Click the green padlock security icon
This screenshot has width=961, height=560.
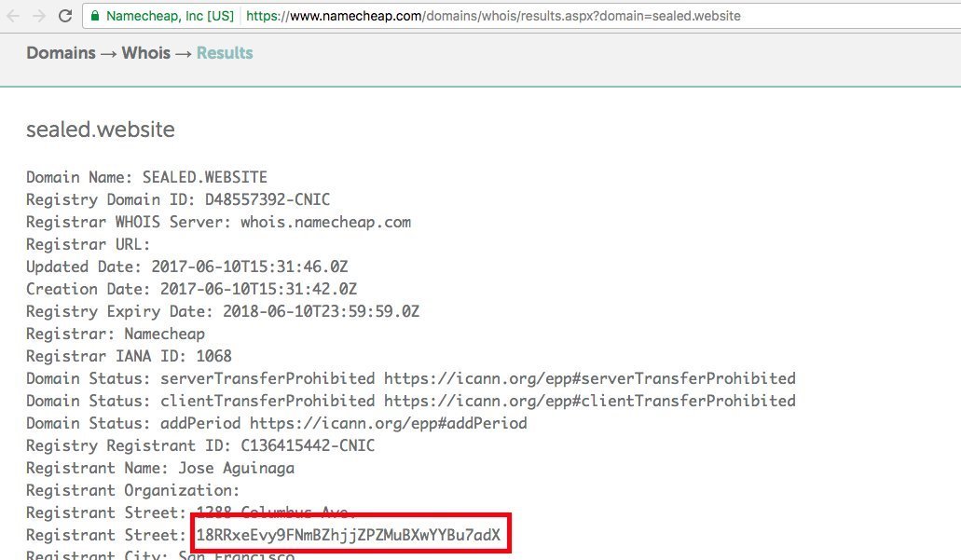pyautogui.click(x=95, y=16)
